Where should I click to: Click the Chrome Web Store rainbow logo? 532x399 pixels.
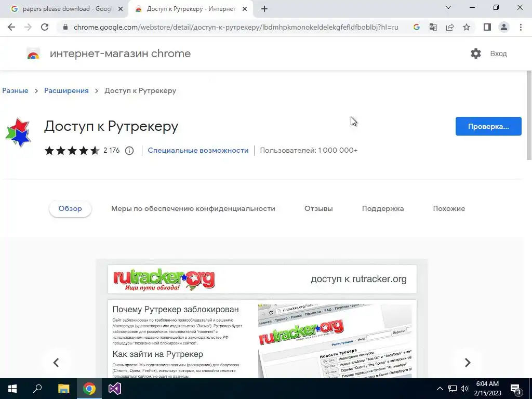(33, 54)
